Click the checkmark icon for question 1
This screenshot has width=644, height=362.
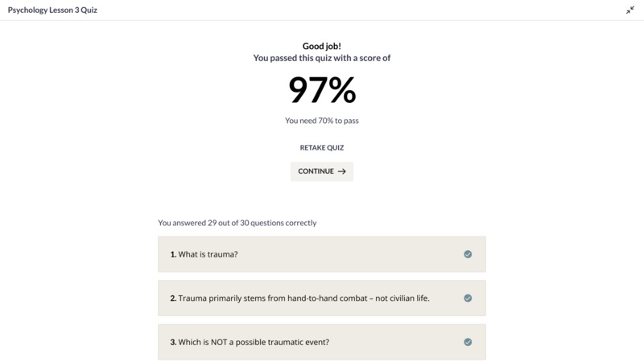(x=468, y=254)
